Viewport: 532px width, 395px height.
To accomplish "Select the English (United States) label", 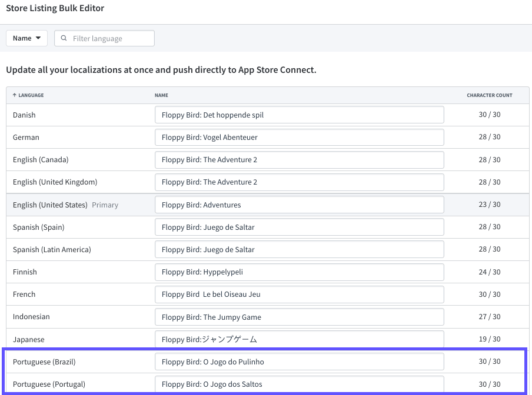I will (50, 205).
